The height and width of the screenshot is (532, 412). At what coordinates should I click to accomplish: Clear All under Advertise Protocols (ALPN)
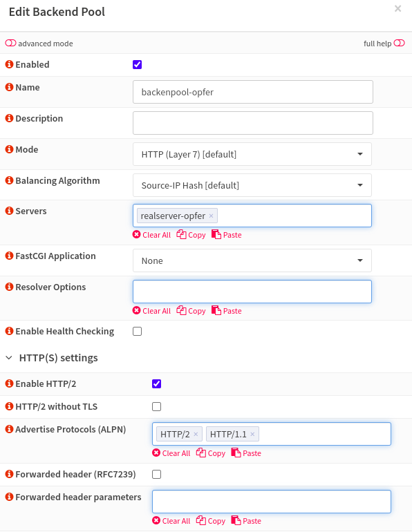(171, 453)
